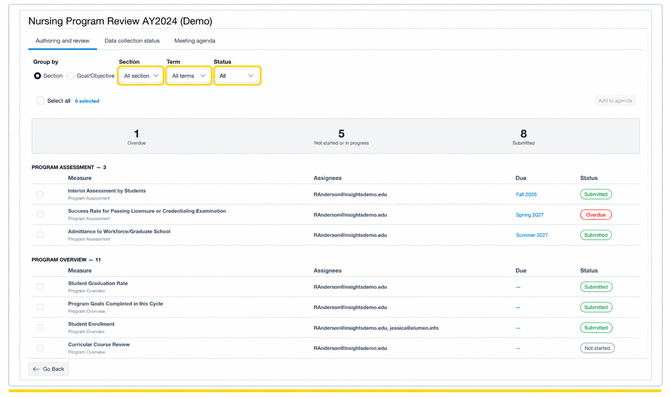
Task: Open Student Enrollment measure
Action: pyautogui.click(x=91, y=324)
